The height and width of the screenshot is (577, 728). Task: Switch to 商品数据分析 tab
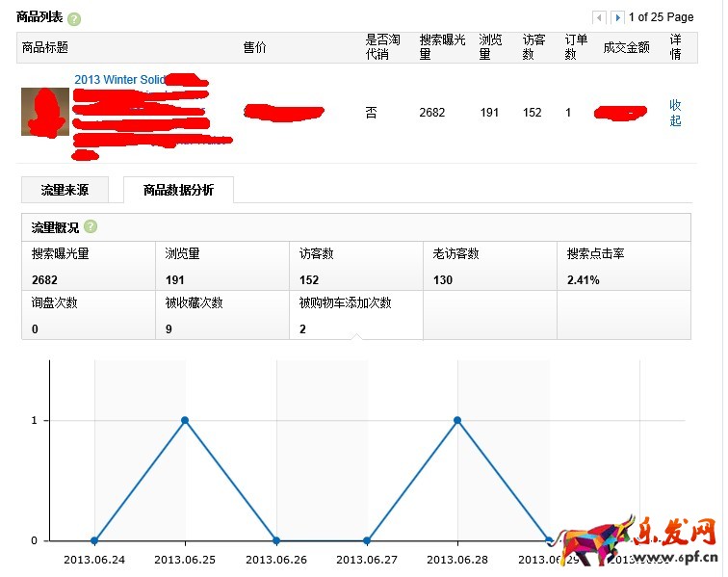[178, 190]
